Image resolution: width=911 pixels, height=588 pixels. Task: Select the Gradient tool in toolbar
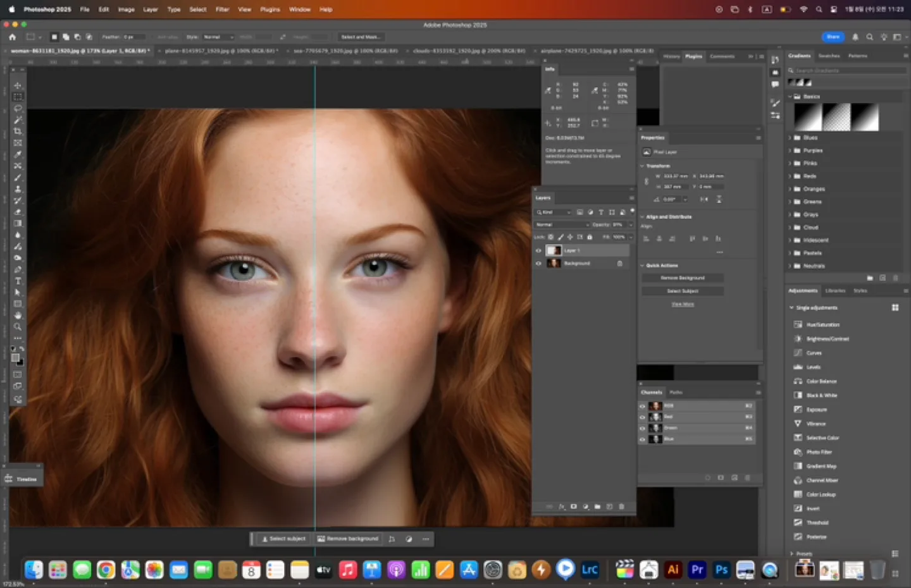pyautogui.click(x=18, y=223)
